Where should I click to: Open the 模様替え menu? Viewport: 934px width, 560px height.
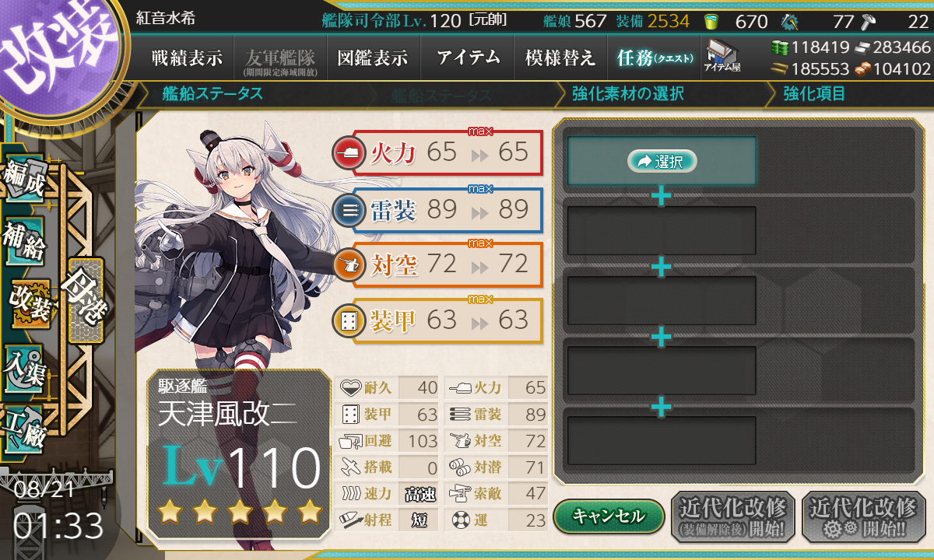560,58
